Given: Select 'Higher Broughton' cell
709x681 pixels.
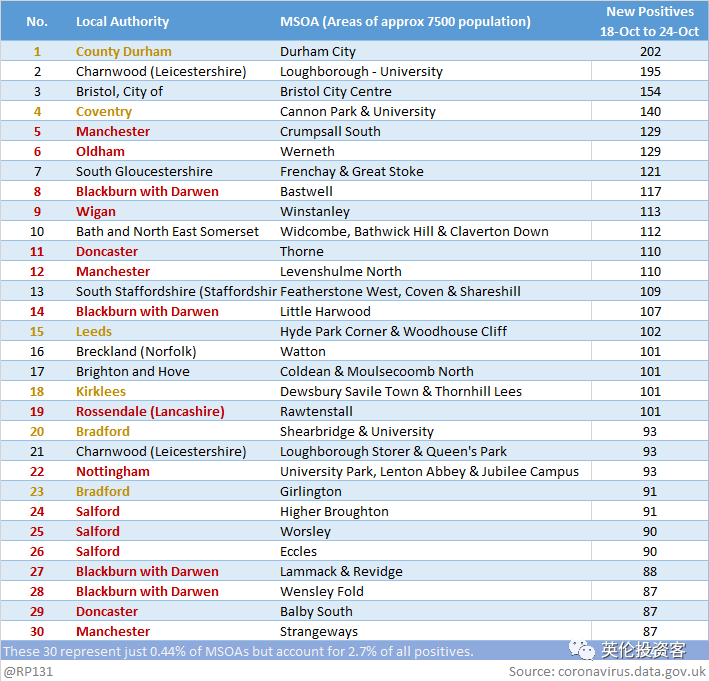Looking at the screenshot, I should pyautogui.click(x=334, y=511).
